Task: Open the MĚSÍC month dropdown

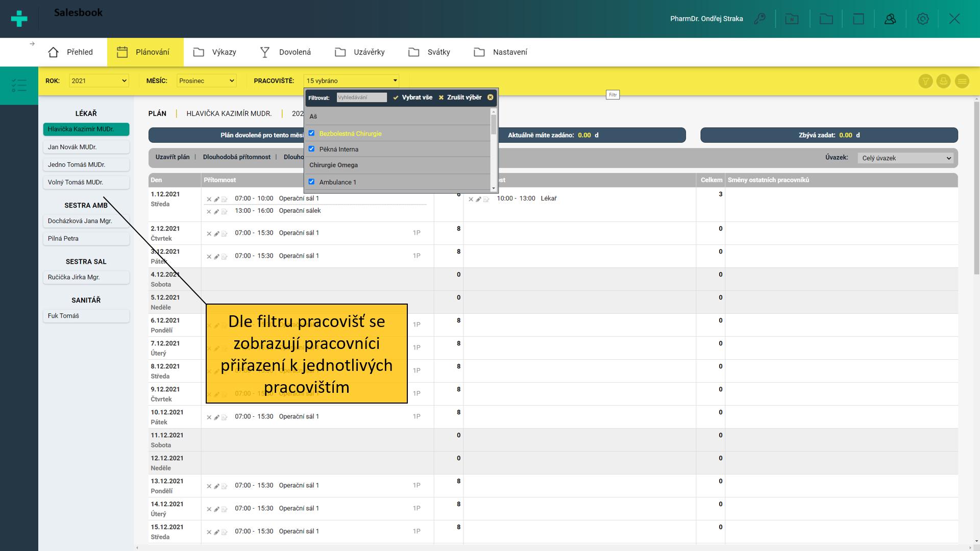Action: pos(206,81)
